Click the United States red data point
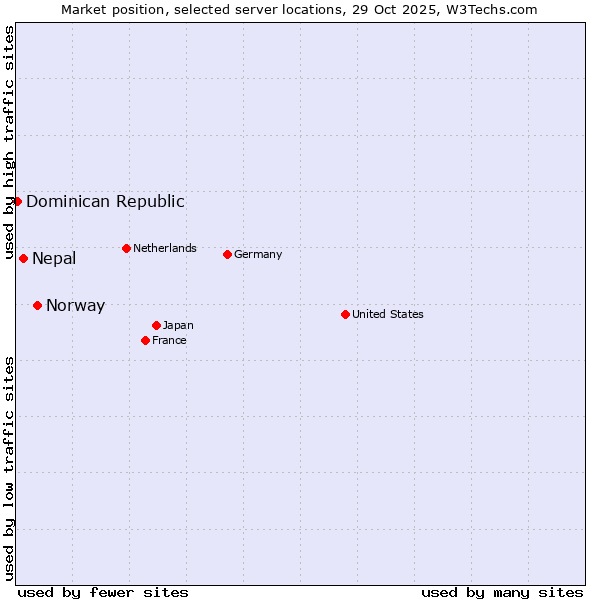The image size is (600, 600). 345,314
